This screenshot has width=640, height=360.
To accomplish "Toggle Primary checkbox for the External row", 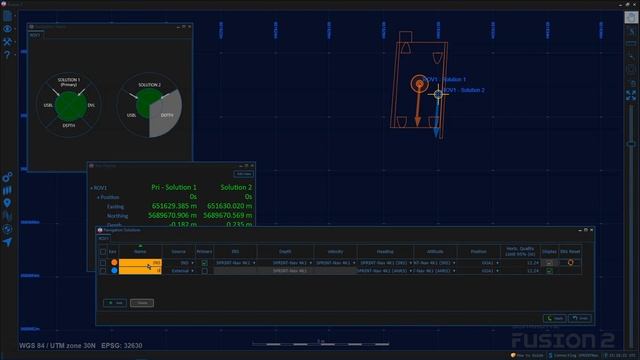I will pyautogui.click(x=204, y=271).
